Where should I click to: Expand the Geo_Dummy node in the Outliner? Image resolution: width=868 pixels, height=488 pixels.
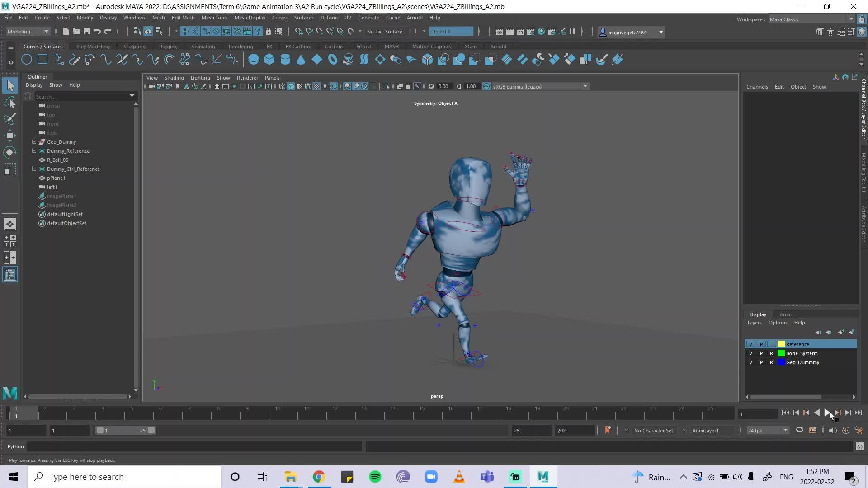pyautogui.click(x=34, y=142)
